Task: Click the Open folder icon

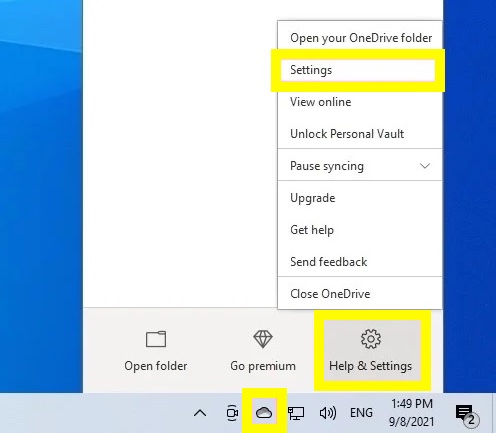Action: [x=156, y=339]
